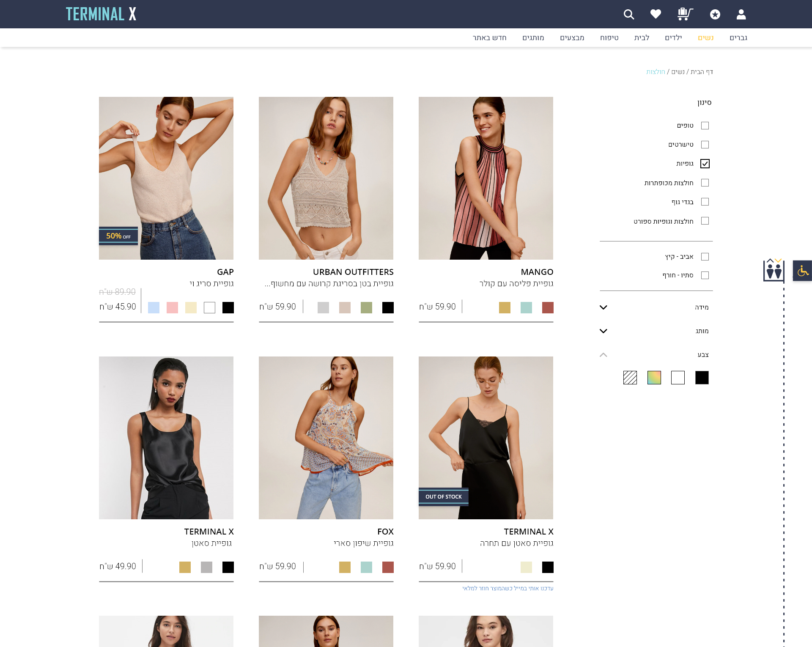
Task: Open the FOX chiffon top product image
Action: 326,438
